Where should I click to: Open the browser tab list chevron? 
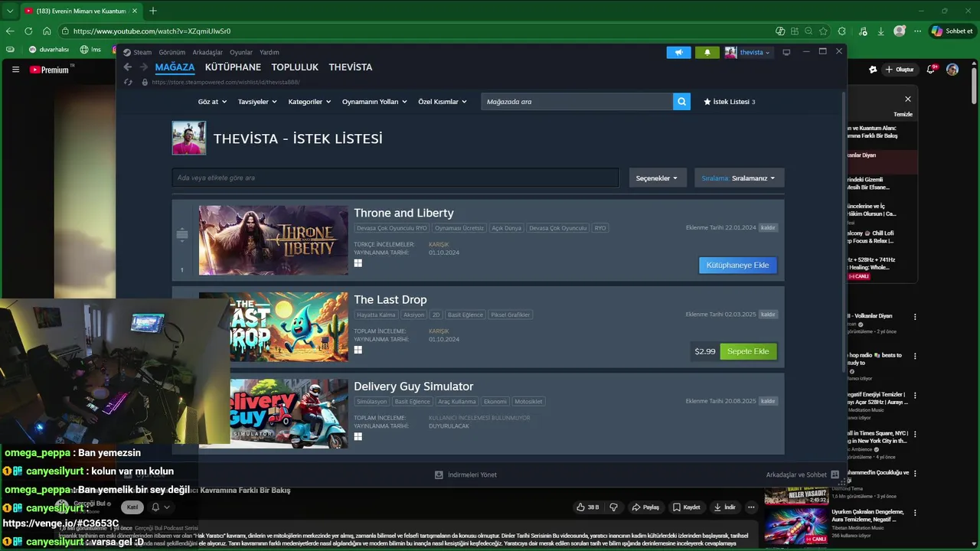pos(10,11)
